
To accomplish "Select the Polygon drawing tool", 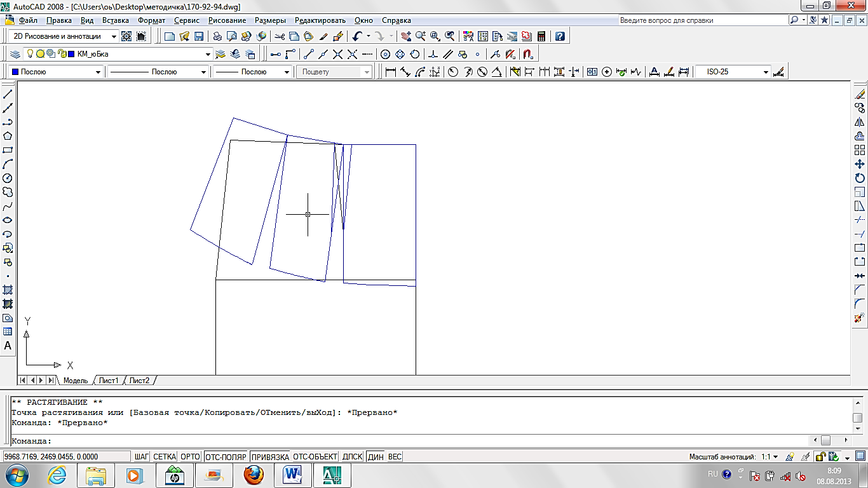I will click(x=8, y=136).
